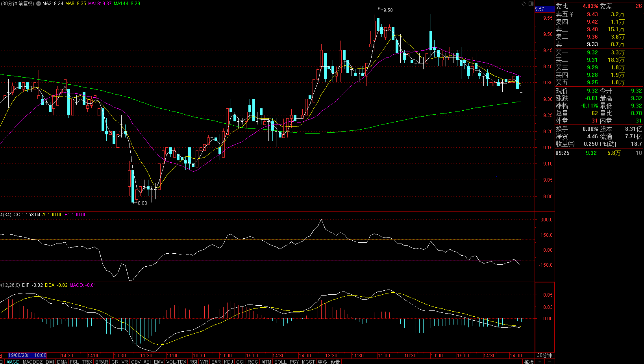Click the 8.98 low price label

pyautogui.click(x=142, y=203)
